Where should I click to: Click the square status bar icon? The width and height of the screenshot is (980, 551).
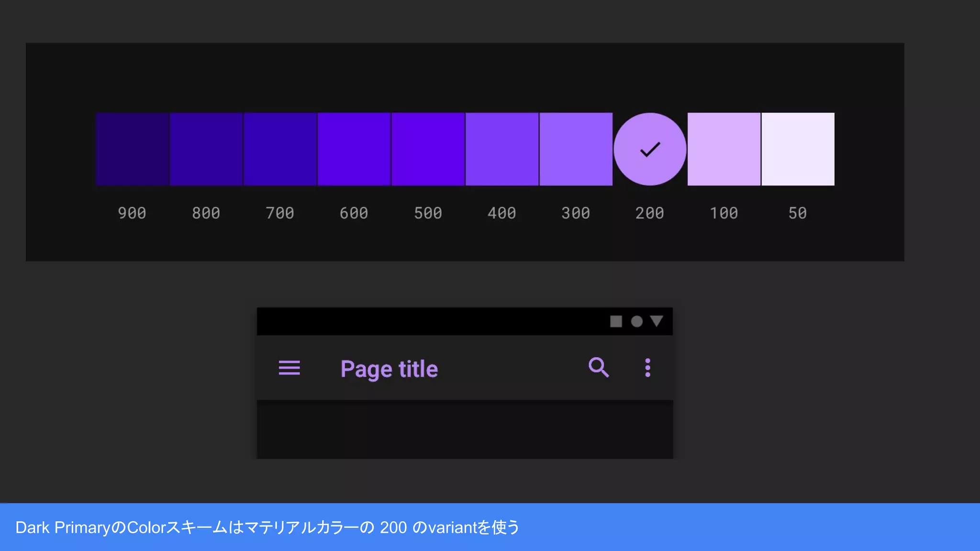coord(616,321)
